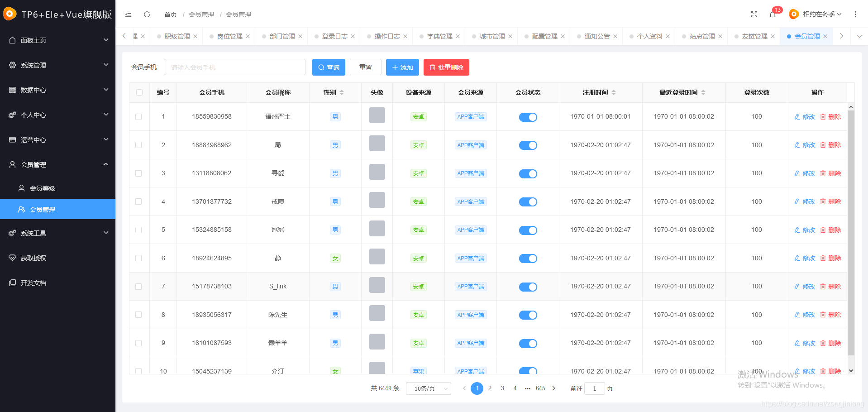Edit member S_link with 修改

[x=805, y=287]
